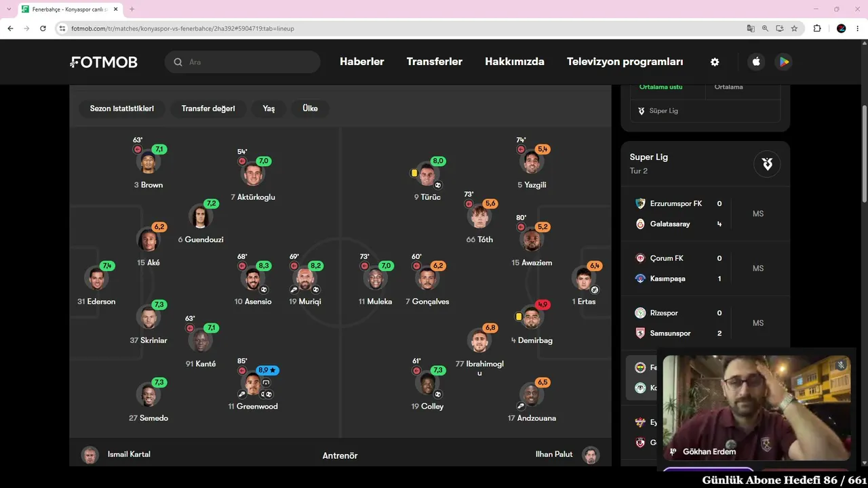Screen dimensions: 868x488
Task: Open the Google Play store icon
Action: (784, 62)
